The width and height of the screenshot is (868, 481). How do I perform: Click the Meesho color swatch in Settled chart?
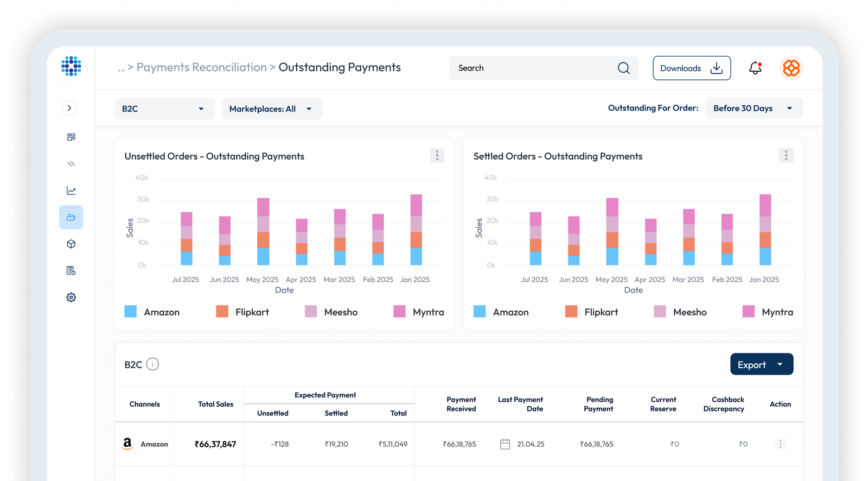pyautogui.click(x=660, y=312)
